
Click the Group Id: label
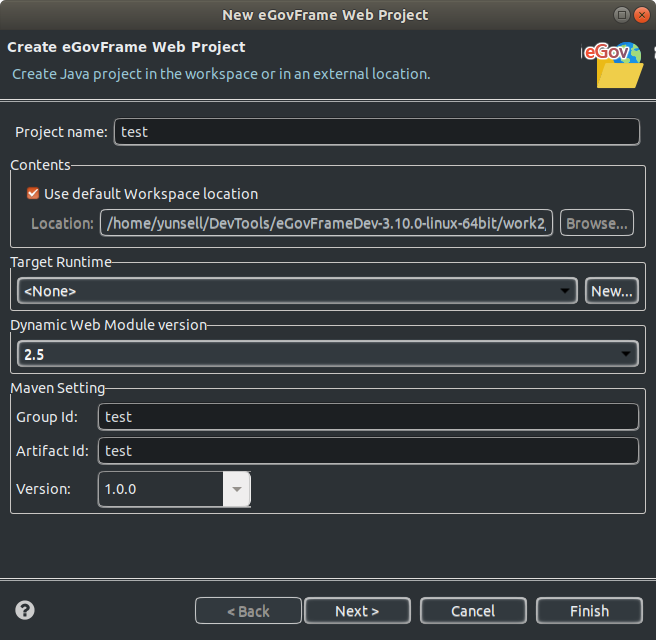[47, 417]
